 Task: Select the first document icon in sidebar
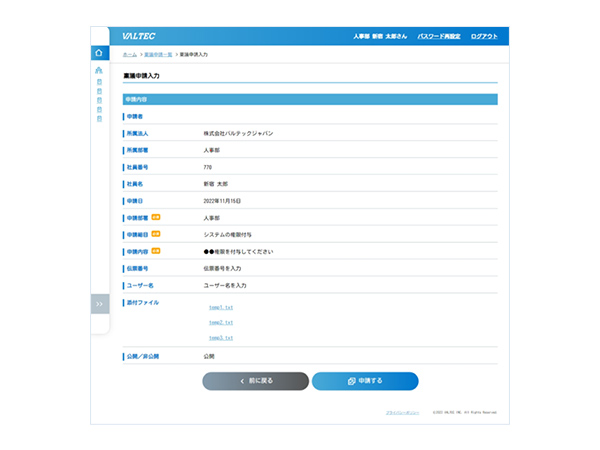point(99,82)
